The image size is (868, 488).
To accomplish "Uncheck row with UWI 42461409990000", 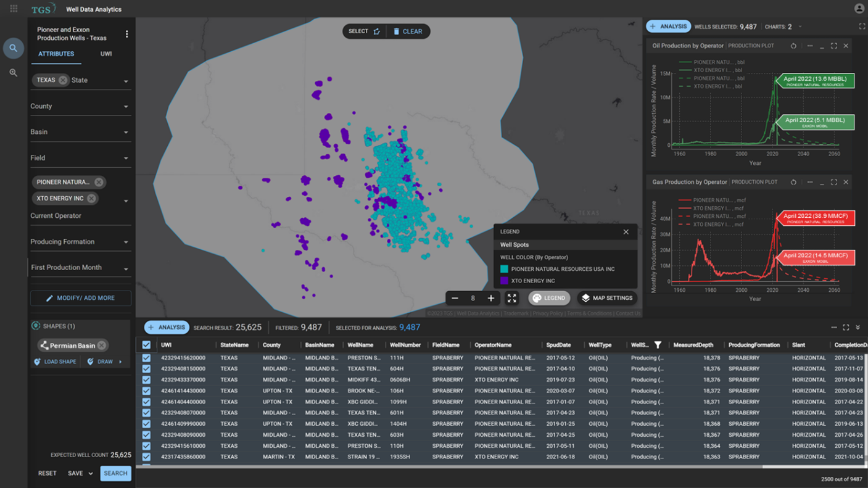I will point(146,424).
